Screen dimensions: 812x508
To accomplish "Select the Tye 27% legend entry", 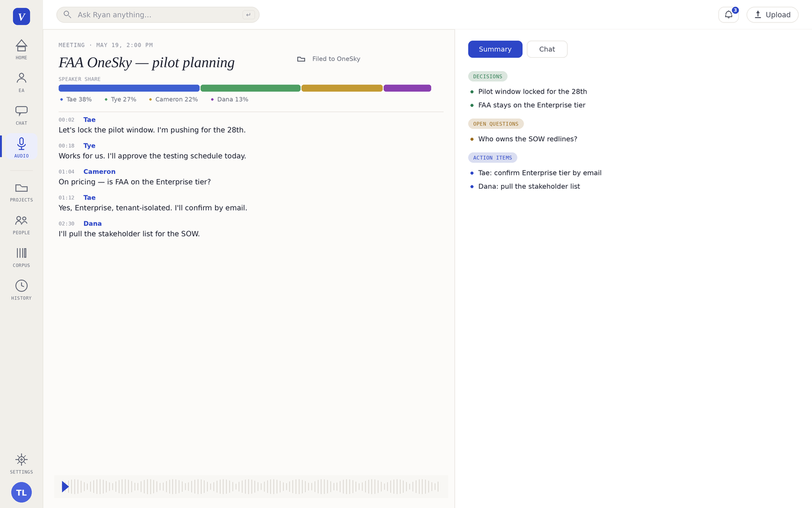I will click(120, 99).
